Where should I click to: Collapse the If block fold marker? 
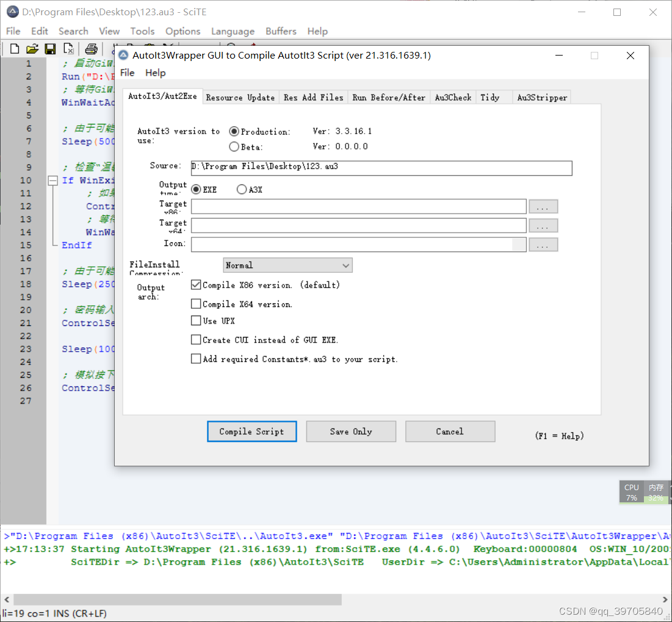pos(52,181)
